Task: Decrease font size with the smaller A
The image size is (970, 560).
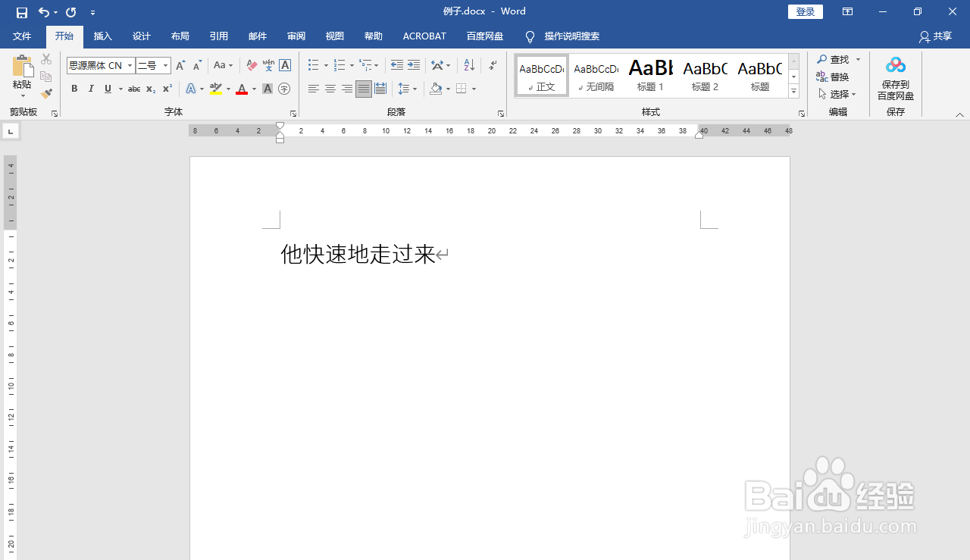Action: point(197,66)
